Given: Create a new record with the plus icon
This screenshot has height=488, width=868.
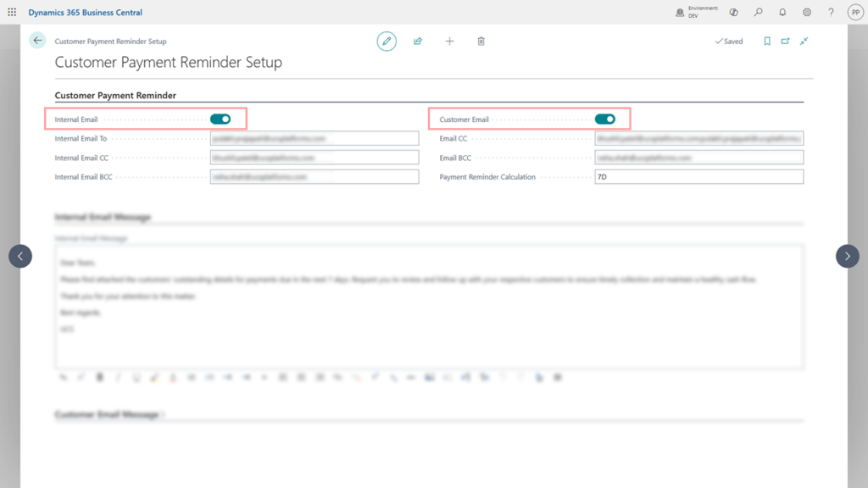Looking at the screenshot, I should tap(449, 41).
